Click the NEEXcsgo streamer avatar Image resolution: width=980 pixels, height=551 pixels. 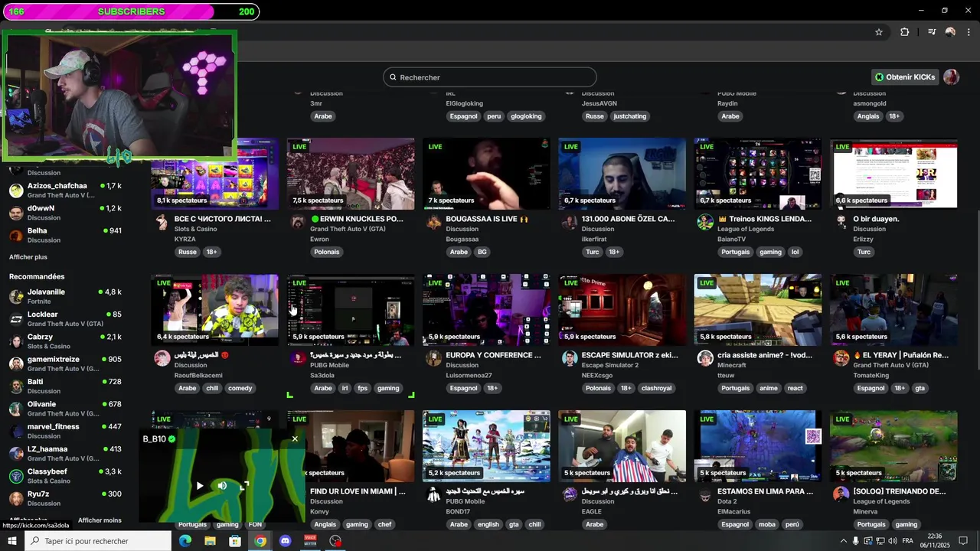pos(569,358)
